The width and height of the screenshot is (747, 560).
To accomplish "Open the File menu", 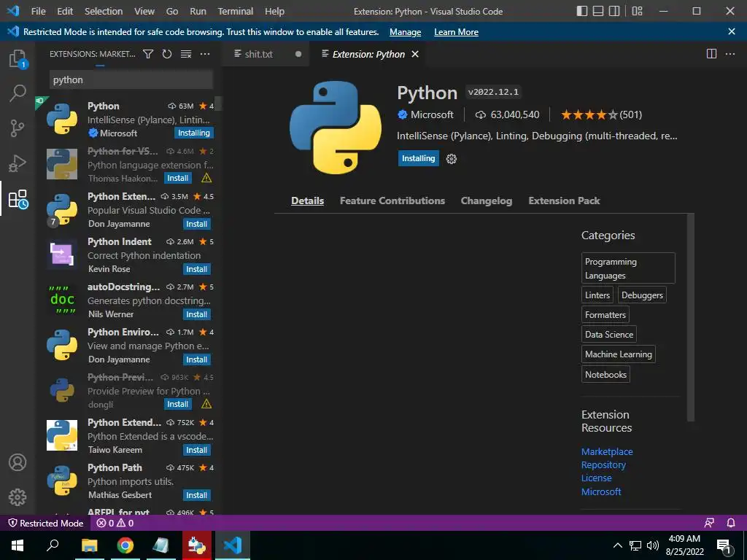I will pyautogui.click(x=38, y=11).
